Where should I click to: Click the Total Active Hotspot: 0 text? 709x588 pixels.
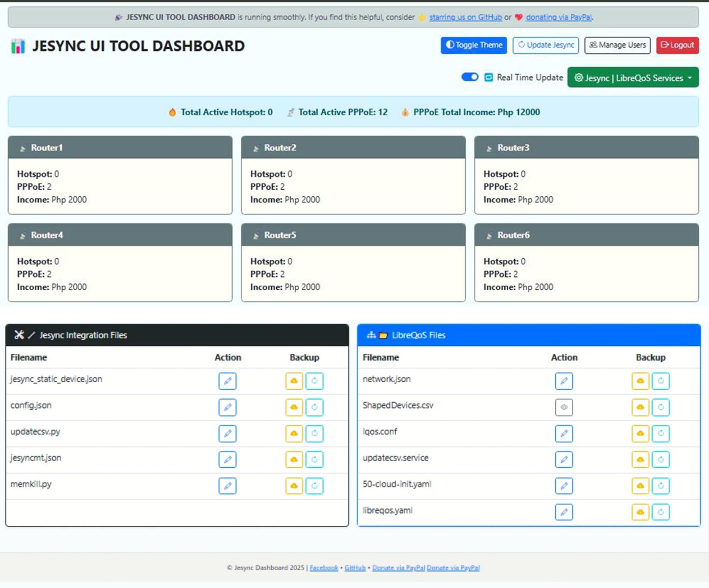(227, 112)
